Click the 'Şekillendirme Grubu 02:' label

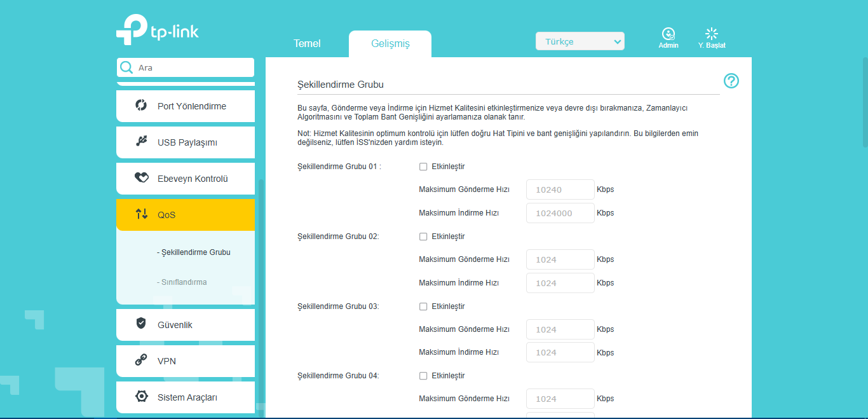tap(338, 237)
